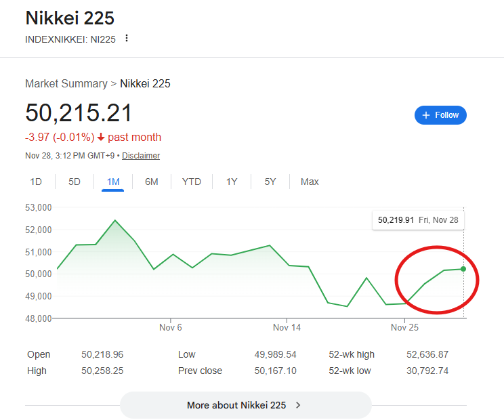Click the 50,219.91 Fri, Nov 28 tooltip
504x420 pixels.
[418, 220]
